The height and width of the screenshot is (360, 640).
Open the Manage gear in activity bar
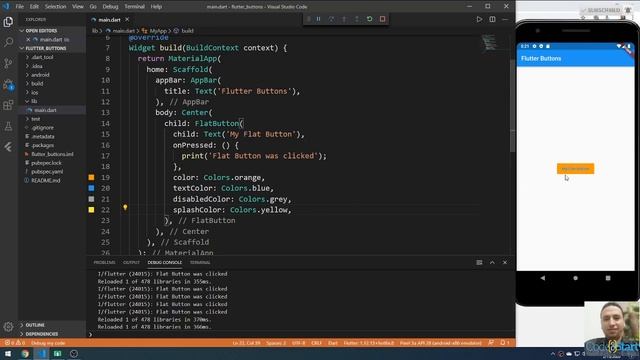8,327
